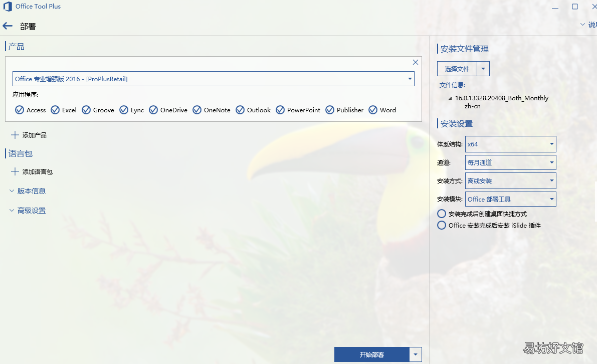Expand the 说明 chevron at top right
This screenshot has height=364, width=597.
(582, 25)
